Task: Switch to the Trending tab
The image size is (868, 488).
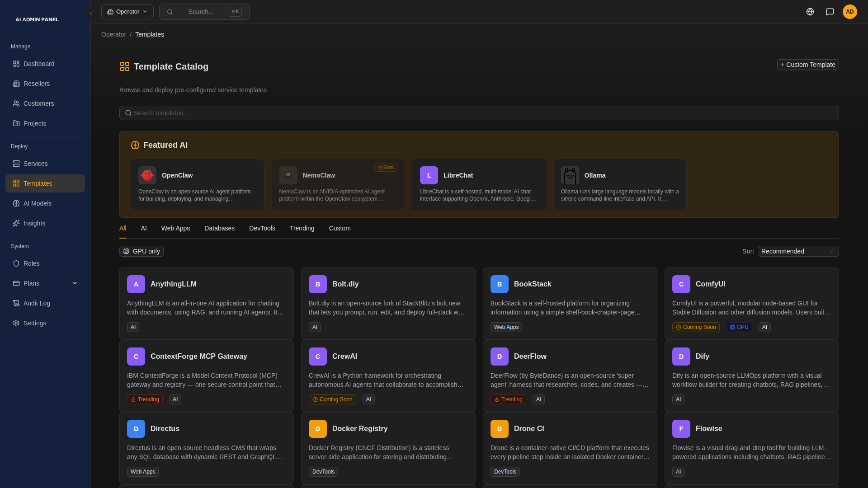Action: (302, 228)
